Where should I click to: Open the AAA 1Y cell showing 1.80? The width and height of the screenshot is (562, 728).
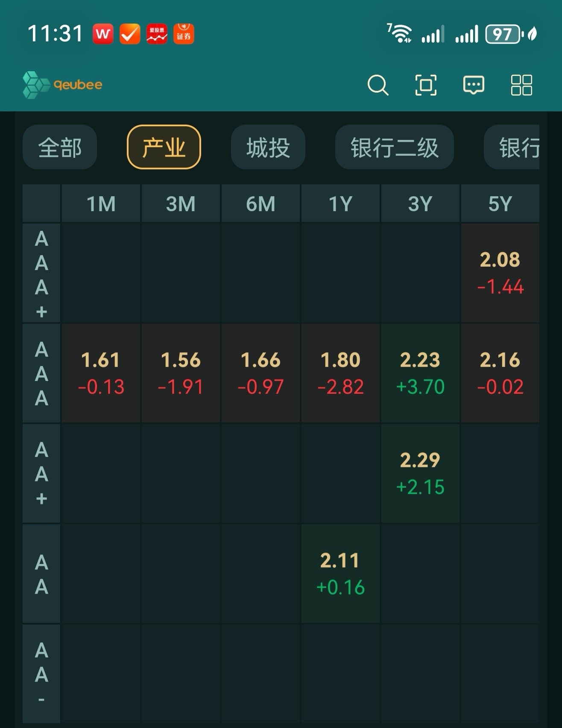pyautogui.click(x=340, y=373)
